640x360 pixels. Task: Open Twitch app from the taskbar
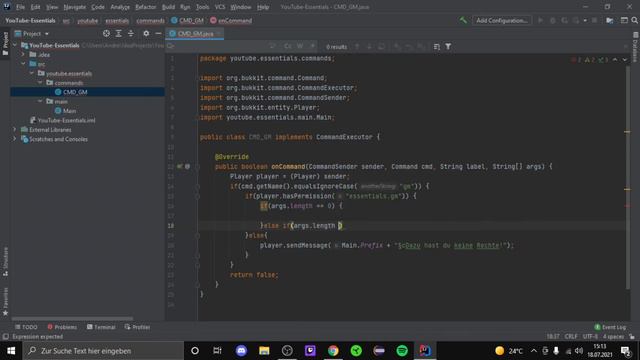[x=310, y=351]
